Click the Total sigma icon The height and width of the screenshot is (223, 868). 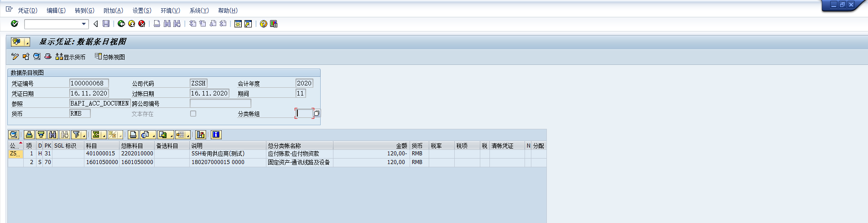(x=96, y=134)
